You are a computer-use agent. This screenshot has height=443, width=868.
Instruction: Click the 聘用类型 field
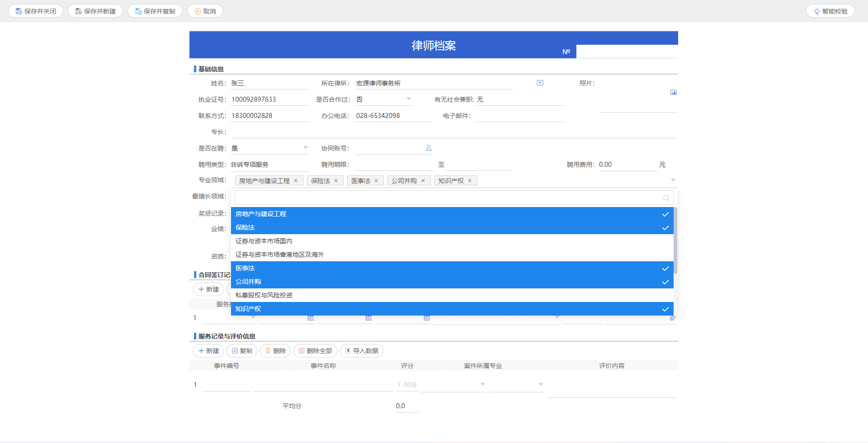[x=270, y=165]
